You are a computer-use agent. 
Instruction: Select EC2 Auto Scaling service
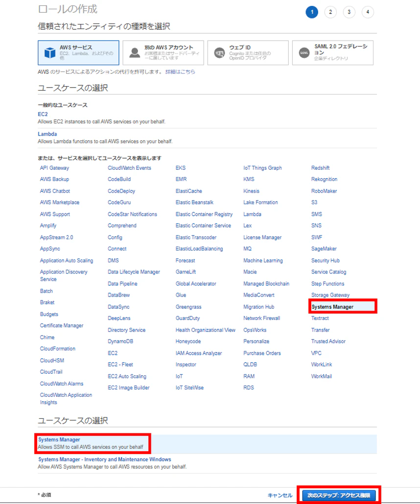pyautogui.click(x=127, y=376)
